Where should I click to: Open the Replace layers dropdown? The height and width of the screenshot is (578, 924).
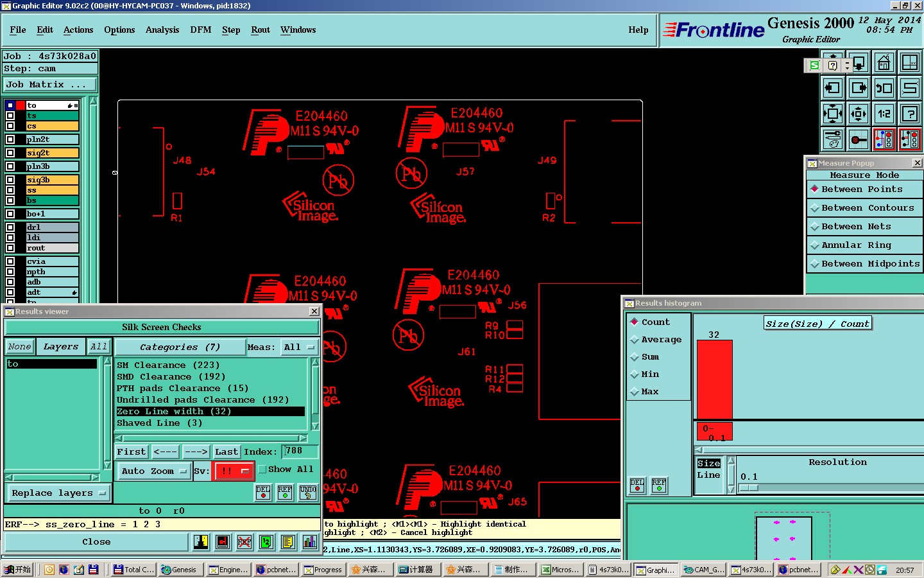pos(58,493)
